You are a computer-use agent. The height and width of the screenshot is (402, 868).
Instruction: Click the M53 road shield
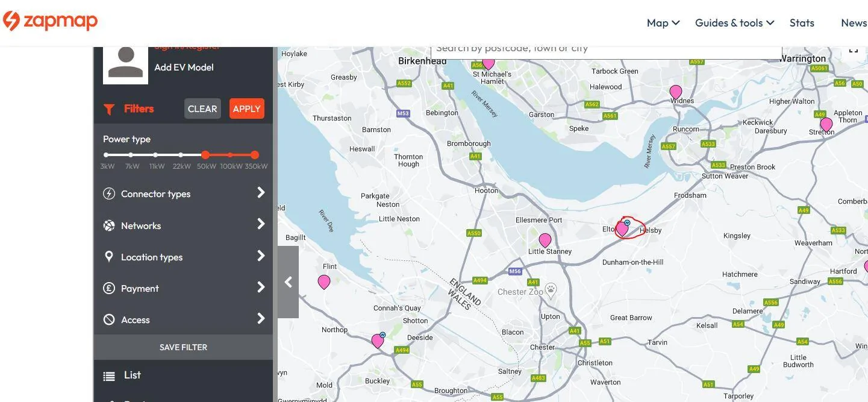(x=403, y=113)
